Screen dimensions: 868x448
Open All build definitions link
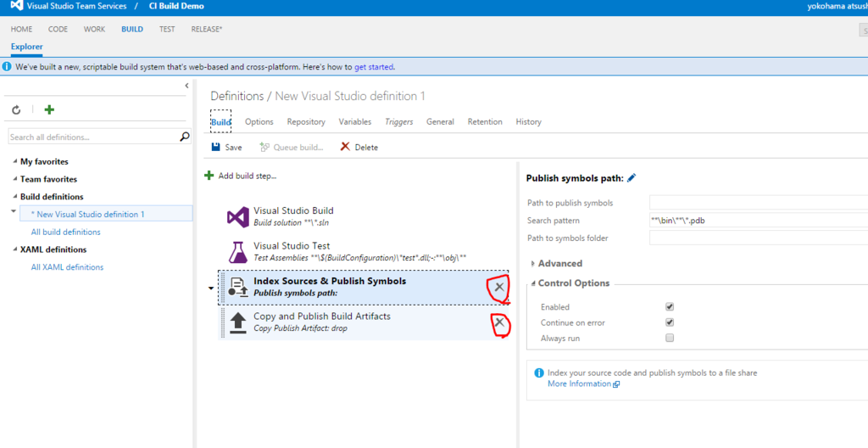point(66,232)
